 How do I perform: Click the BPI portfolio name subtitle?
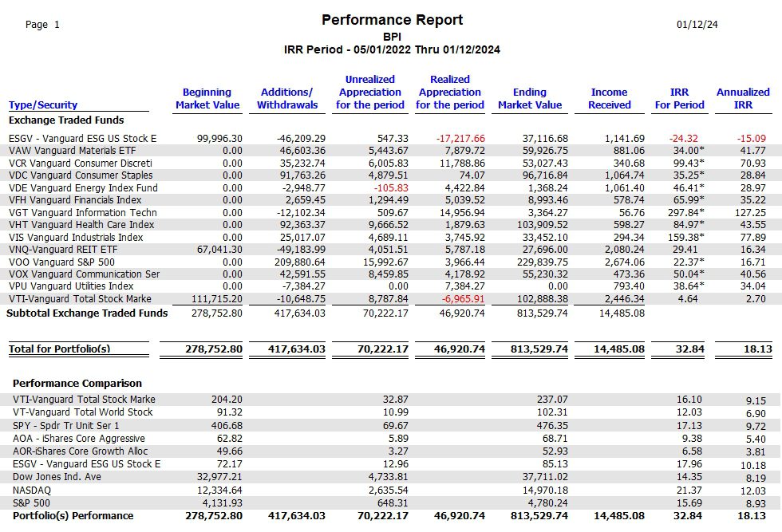click(392, 37)
